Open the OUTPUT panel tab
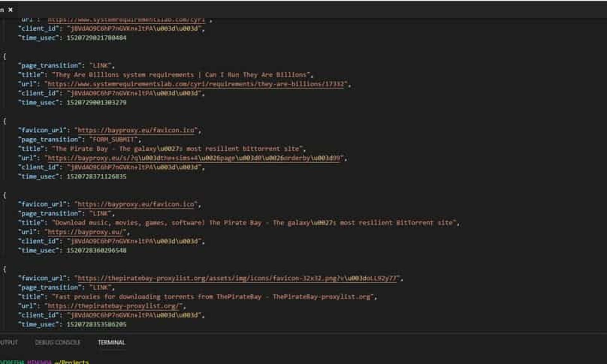This screenshot has height=364, width=607. pyautogui.click(x=9, y=342)
